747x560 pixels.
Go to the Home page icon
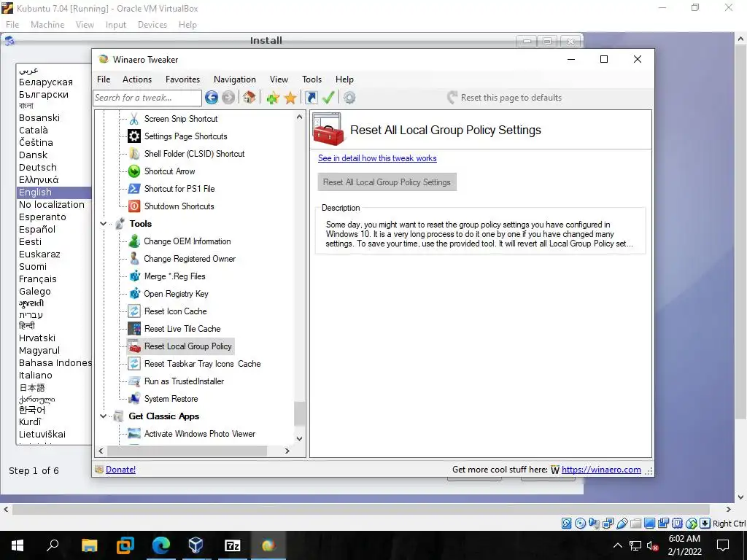point(249,98)
